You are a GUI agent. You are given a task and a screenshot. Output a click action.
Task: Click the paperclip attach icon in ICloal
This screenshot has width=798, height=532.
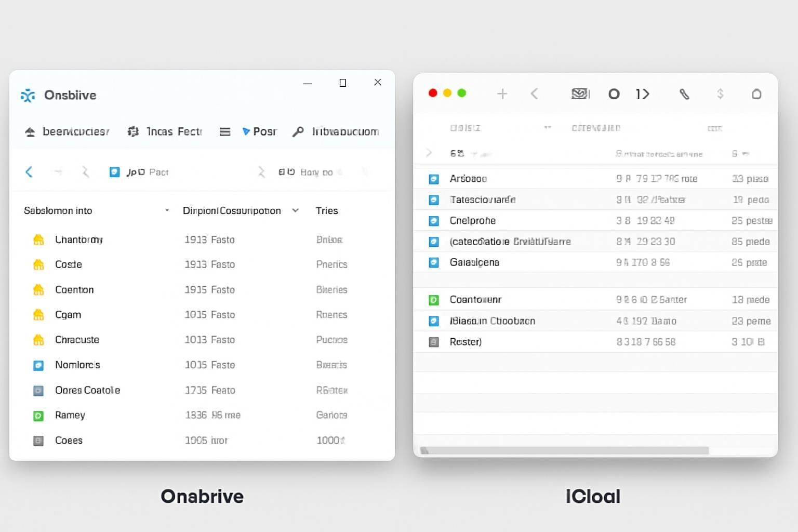pyautogui.click(x=684, y=94)
